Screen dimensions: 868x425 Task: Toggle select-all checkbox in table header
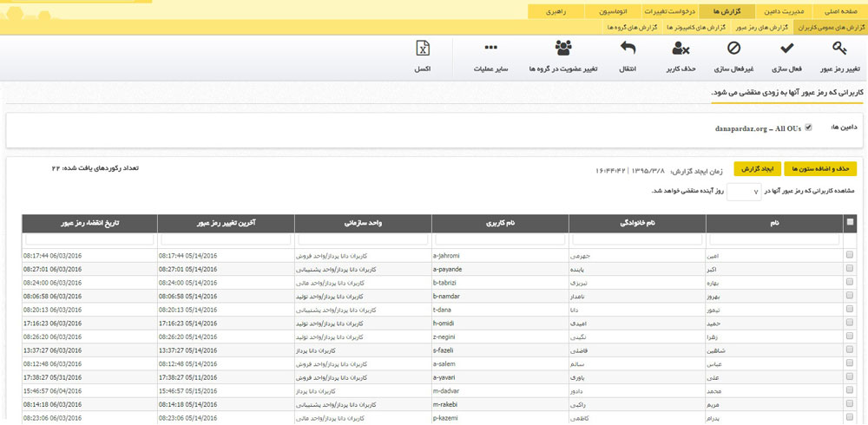pyautogui.click(x=850, y=222)
